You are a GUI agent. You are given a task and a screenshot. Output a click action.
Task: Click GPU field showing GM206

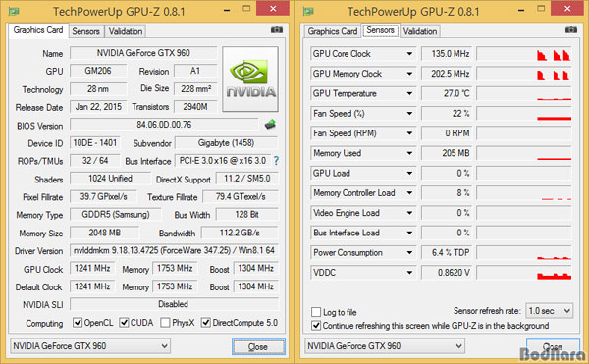[x=98, y=71]
